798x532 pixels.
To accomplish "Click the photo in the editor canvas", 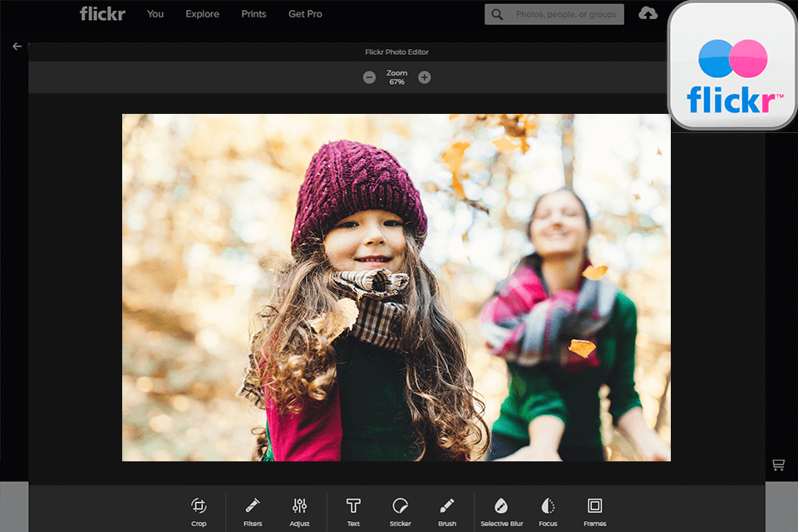I will click(x=397, y=288).
